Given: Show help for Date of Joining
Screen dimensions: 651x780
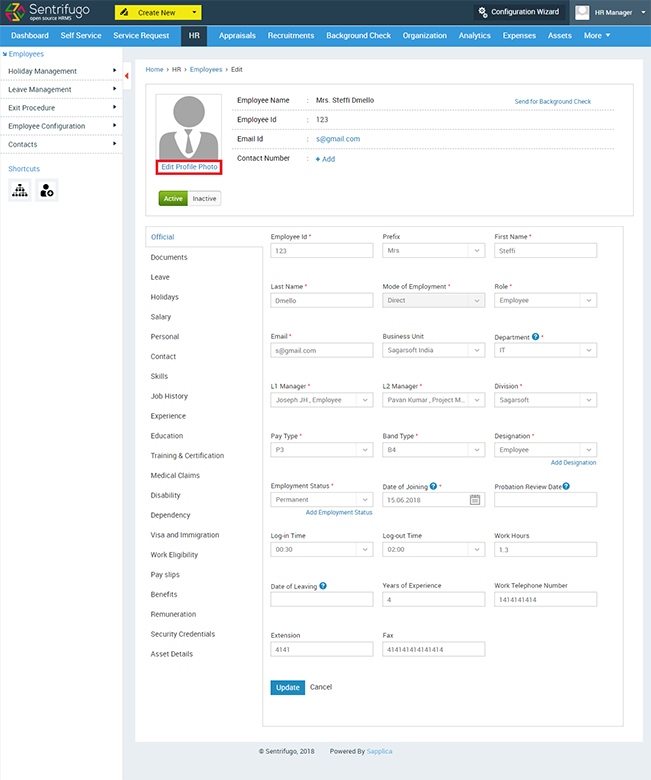Looking at the screenshot, I should pyautogui.click(x=433, y=486).
